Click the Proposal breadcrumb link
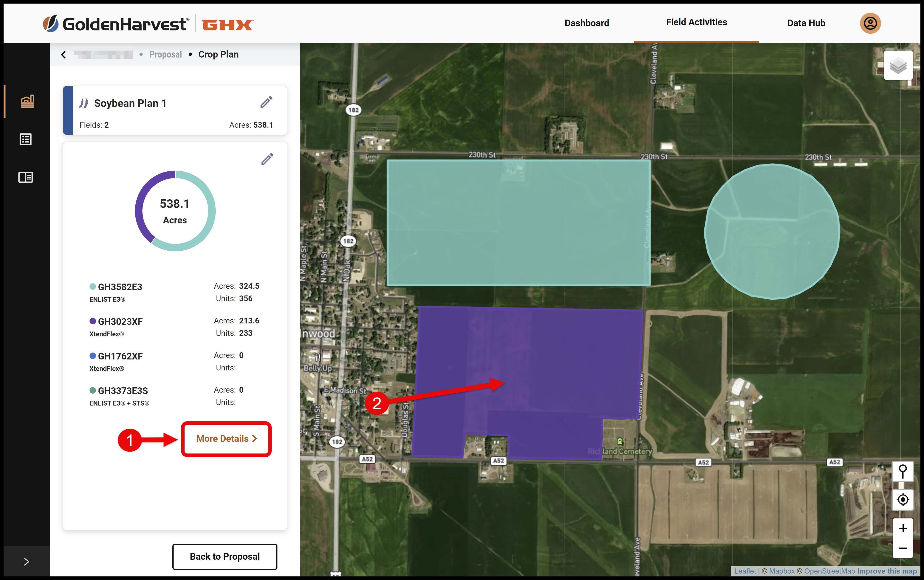The width and height of the screenshot is (924, 580). pos(165,54)
